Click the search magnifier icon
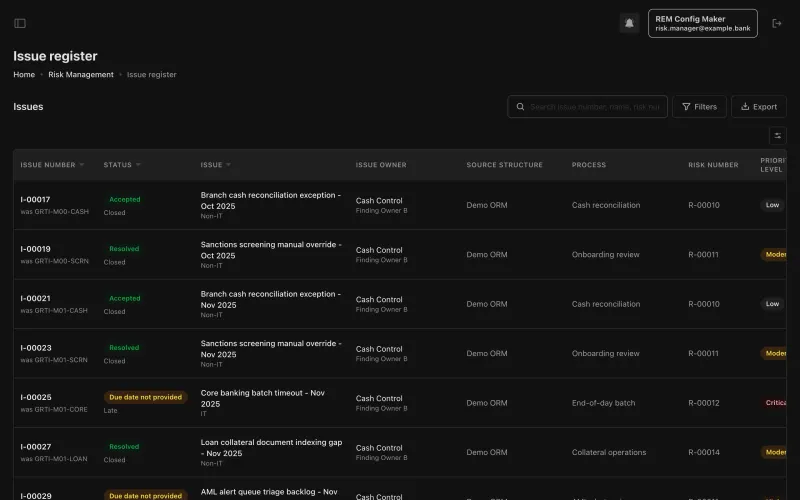This screenshot has width=800, height=500. [520, 107]
